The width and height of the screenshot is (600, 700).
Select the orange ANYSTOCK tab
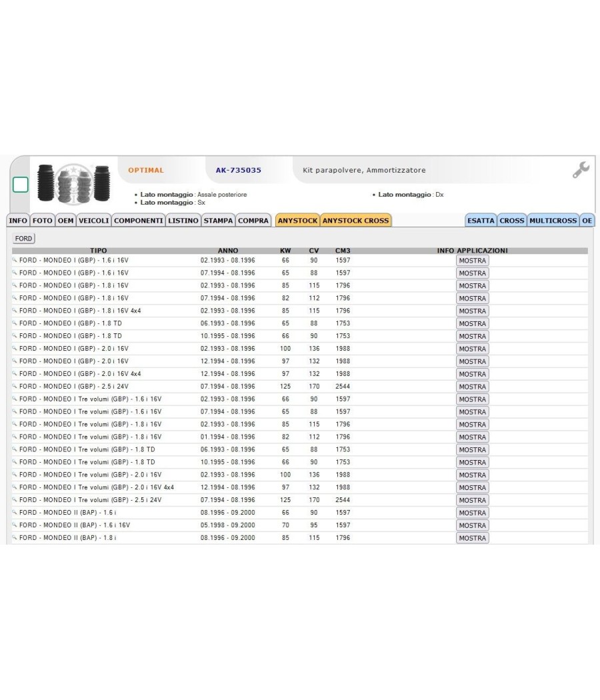click(x=298, y=221)
